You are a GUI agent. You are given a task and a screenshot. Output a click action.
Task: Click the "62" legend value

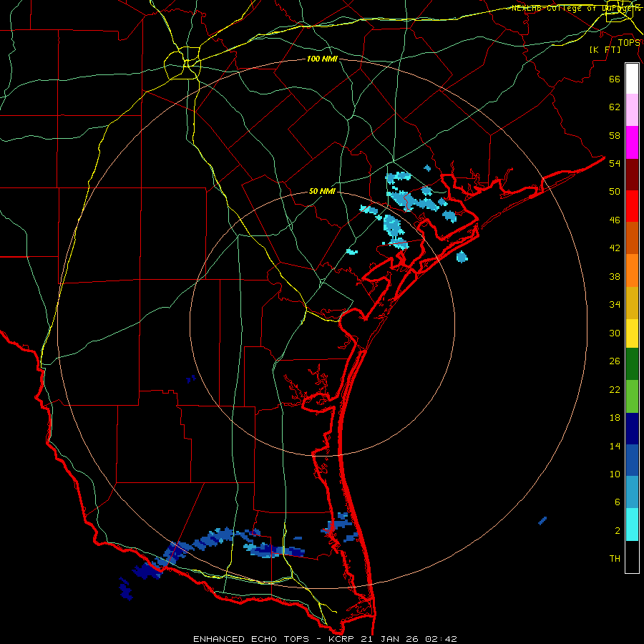(615, 107)
